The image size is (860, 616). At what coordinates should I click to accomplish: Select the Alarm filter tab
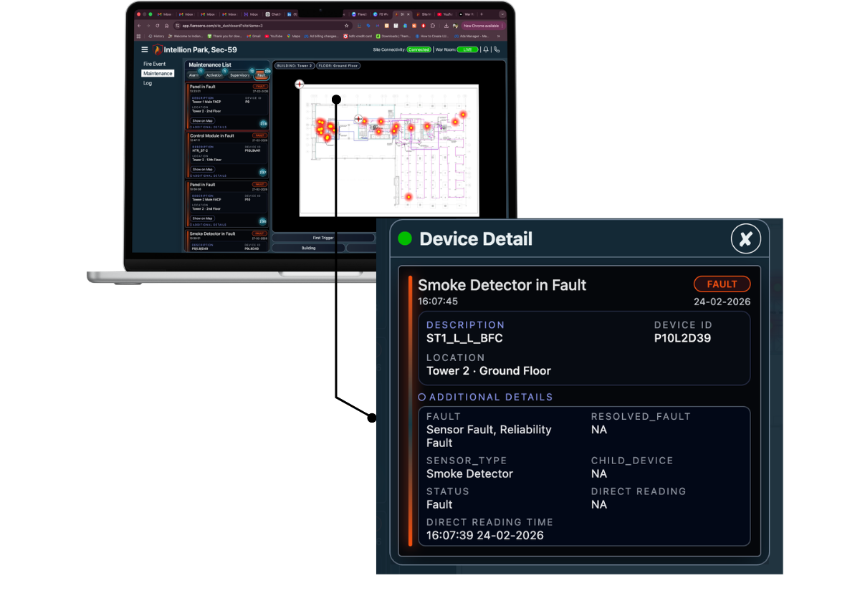(192, 75)
